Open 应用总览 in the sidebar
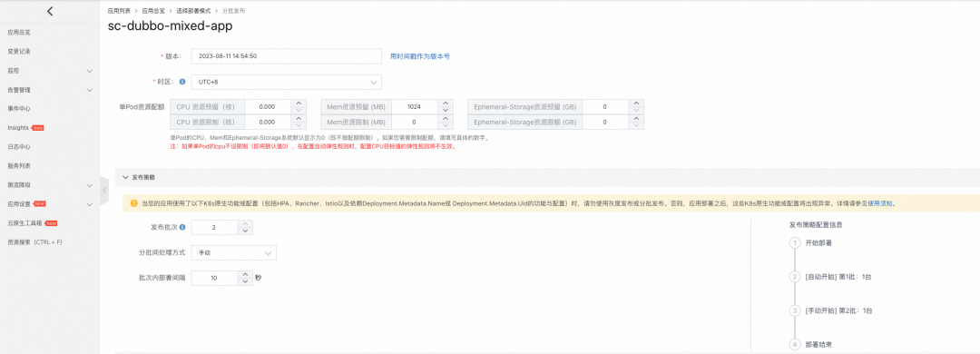The width and height of the screenshot is (980, 354). (x=19, y=32)
